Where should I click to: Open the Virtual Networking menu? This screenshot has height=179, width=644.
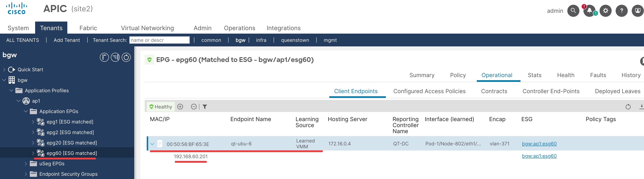147,28
